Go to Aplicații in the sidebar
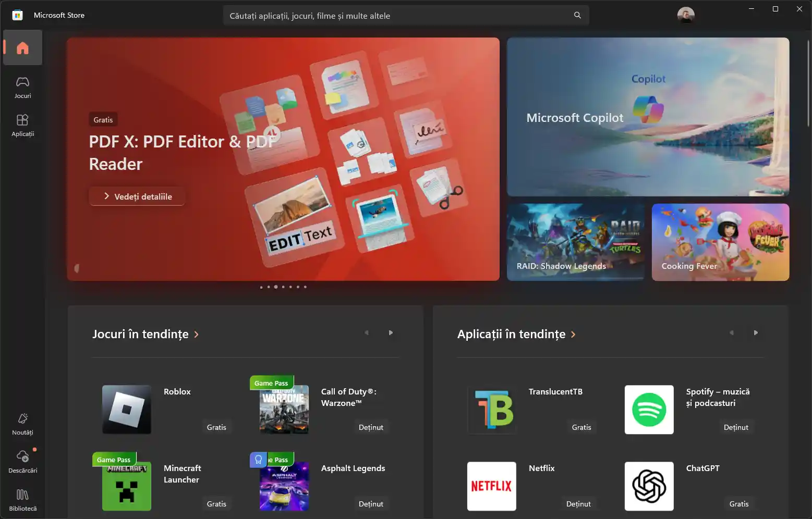The width and height of the screenshot is (812, 519). [x=22, y=125]
